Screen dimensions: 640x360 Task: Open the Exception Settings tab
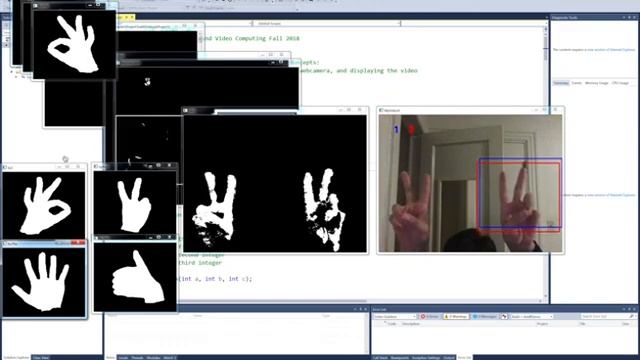tap(426, 358)
